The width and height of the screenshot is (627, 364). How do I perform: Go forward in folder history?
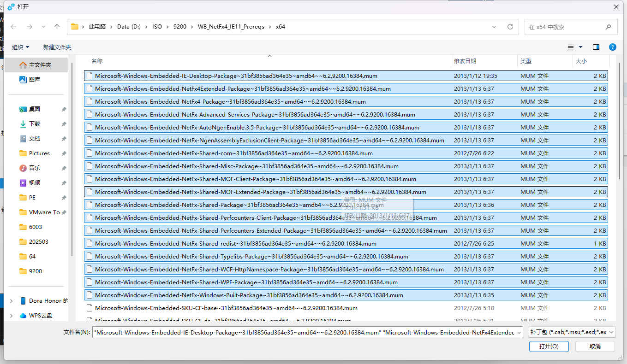tap(29, 27)
